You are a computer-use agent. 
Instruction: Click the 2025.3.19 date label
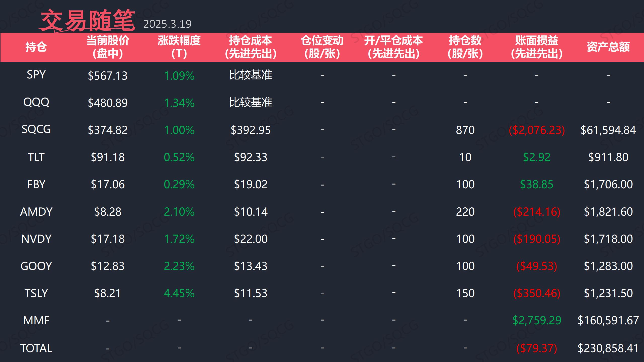tap(167, 24)
